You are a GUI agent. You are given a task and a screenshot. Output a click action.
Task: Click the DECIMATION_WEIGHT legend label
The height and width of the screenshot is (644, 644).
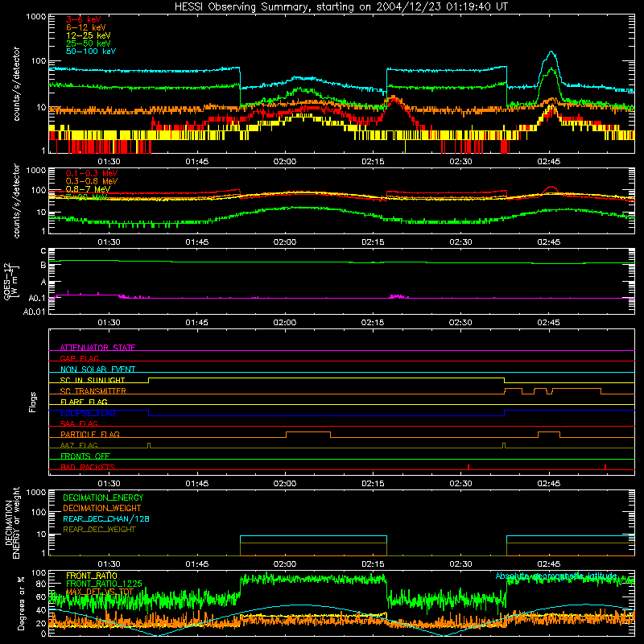(x=102, y=508)
